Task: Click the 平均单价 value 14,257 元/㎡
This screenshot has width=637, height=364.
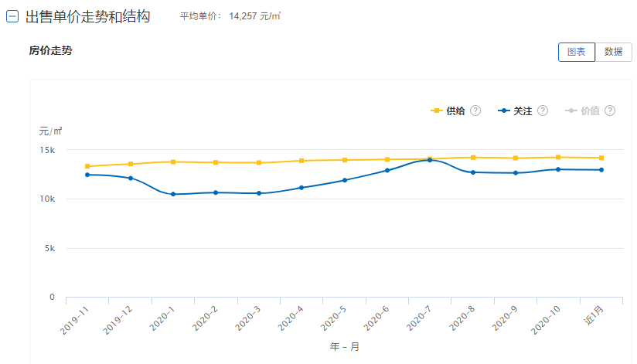Action: click(254, 16)
